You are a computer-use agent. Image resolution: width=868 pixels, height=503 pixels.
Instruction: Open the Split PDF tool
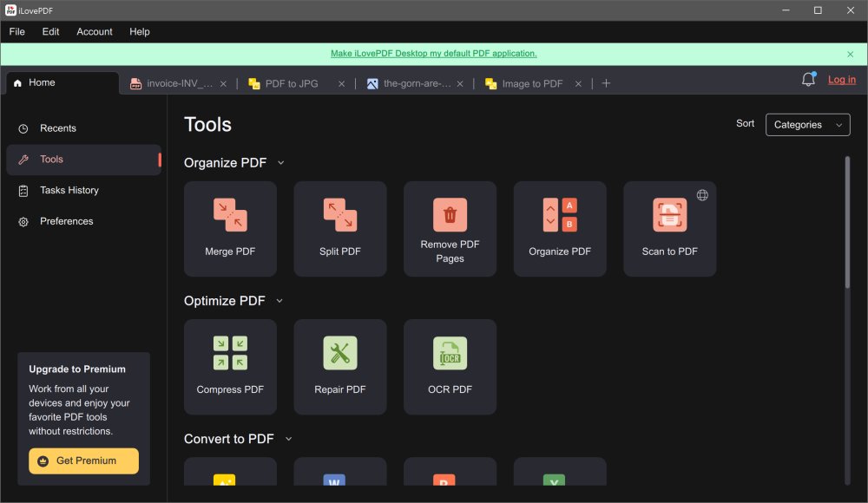pos(340,229)
